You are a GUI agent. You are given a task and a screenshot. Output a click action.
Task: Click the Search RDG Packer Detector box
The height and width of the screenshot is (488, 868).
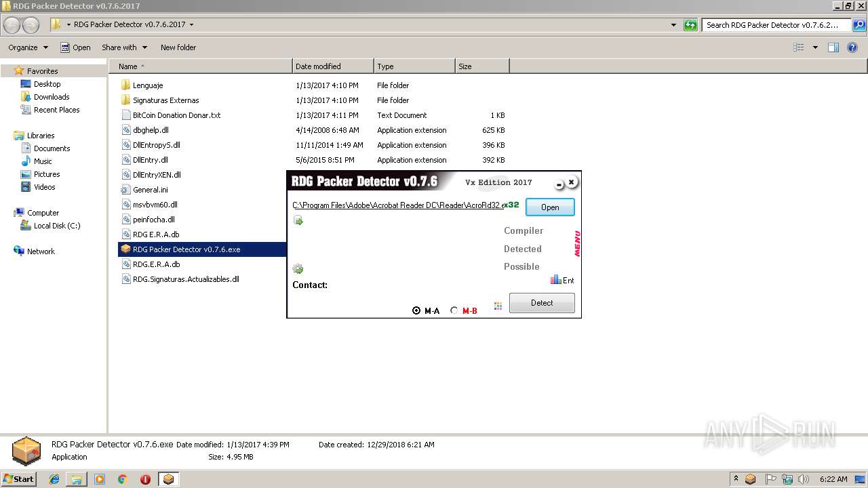776,25
